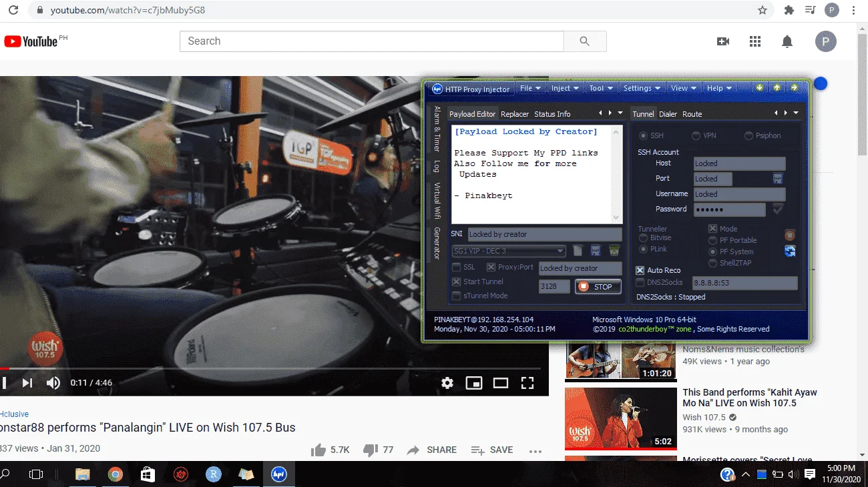Open the File menu dropdown in Injector

point(530,88)
